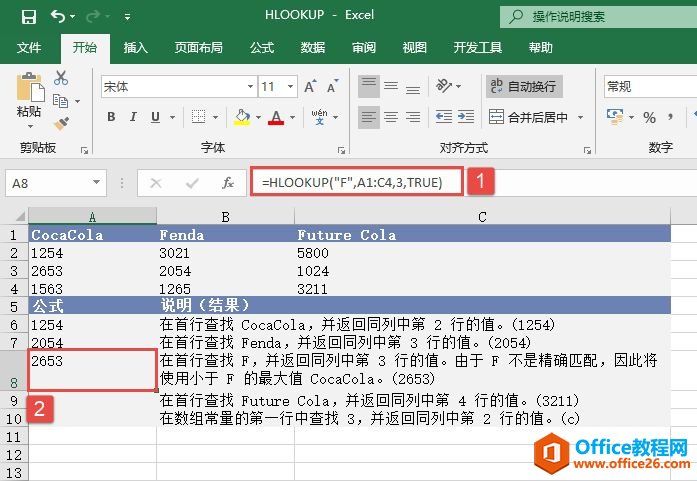Click the Cut scissors icon
697x481 pixels.
tap(61, 78)
